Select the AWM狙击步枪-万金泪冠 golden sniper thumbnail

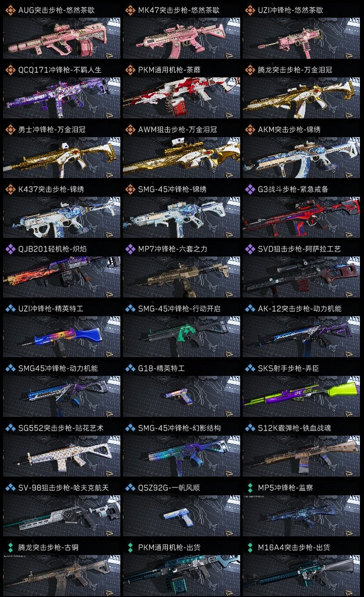pos(181,157)
